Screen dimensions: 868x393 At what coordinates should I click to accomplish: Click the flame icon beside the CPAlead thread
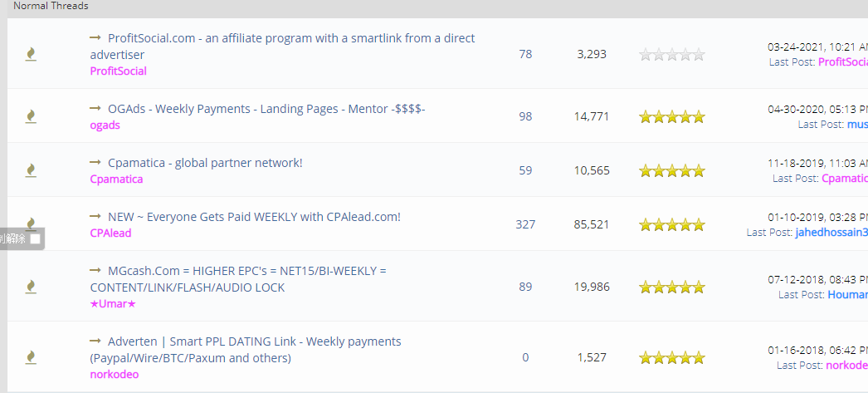(x=31, y=223)
